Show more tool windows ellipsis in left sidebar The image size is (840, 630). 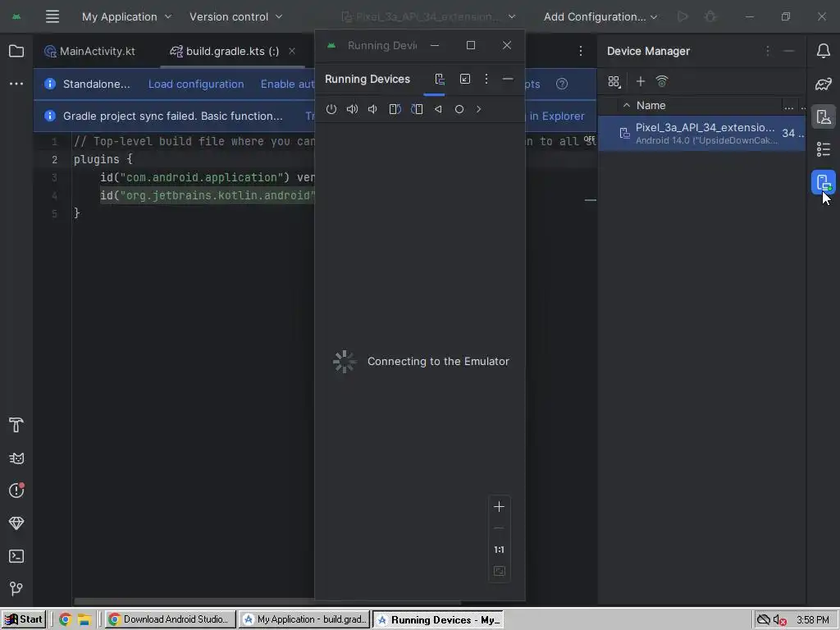(16, 84)
